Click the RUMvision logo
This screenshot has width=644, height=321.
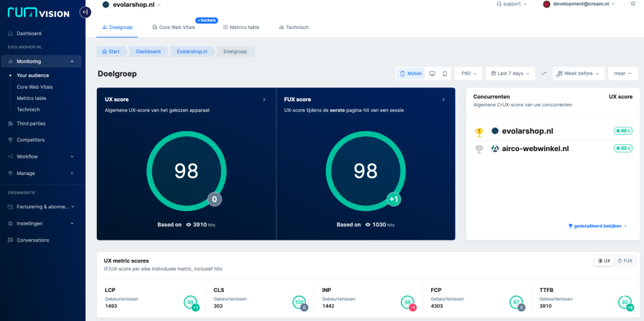(x=38, y=13)
